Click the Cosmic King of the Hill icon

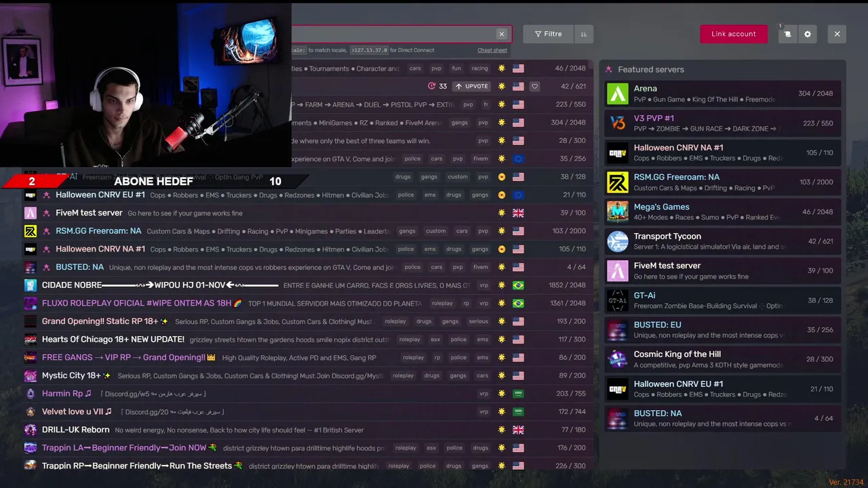[618, 359]
